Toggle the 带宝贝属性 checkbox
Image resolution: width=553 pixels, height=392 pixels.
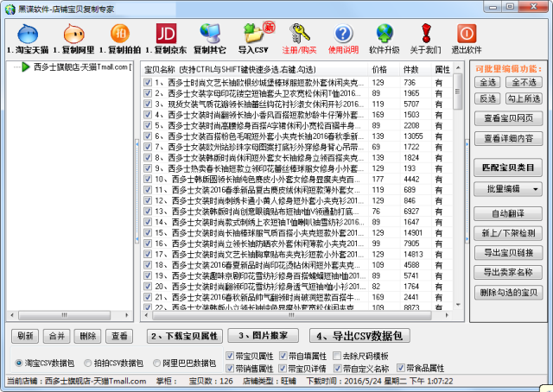[x=230, y=356]
